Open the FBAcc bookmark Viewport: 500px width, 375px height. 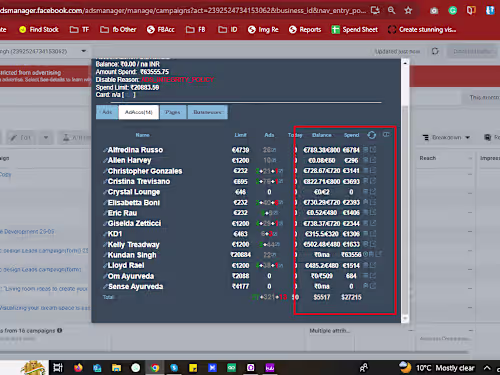(161, 30)
